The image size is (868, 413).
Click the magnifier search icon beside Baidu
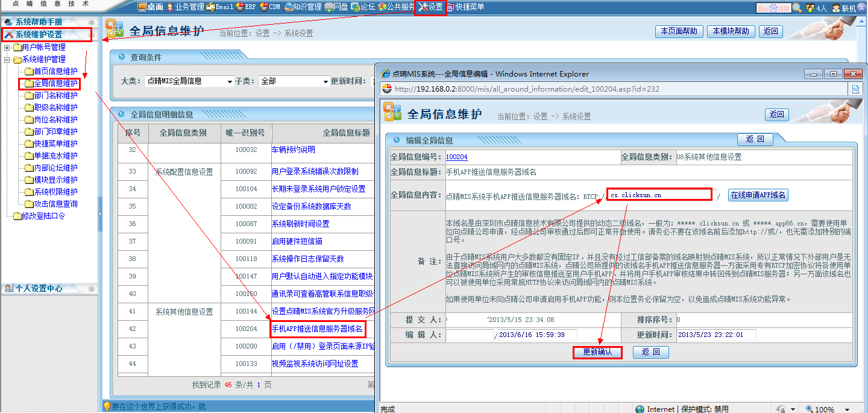797,8
